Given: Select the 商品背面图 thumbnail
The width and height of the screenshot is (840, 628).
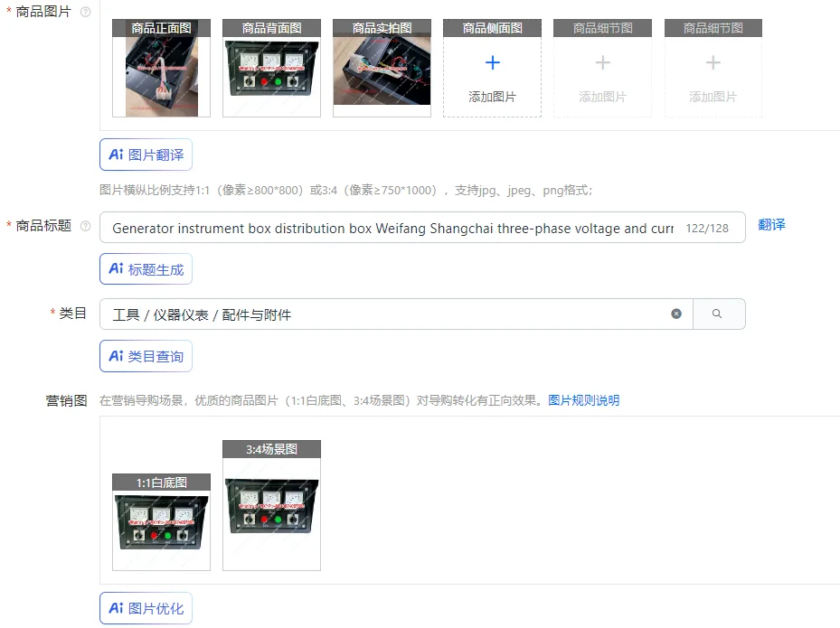Looking at the screenshot, I should [271, 68].
